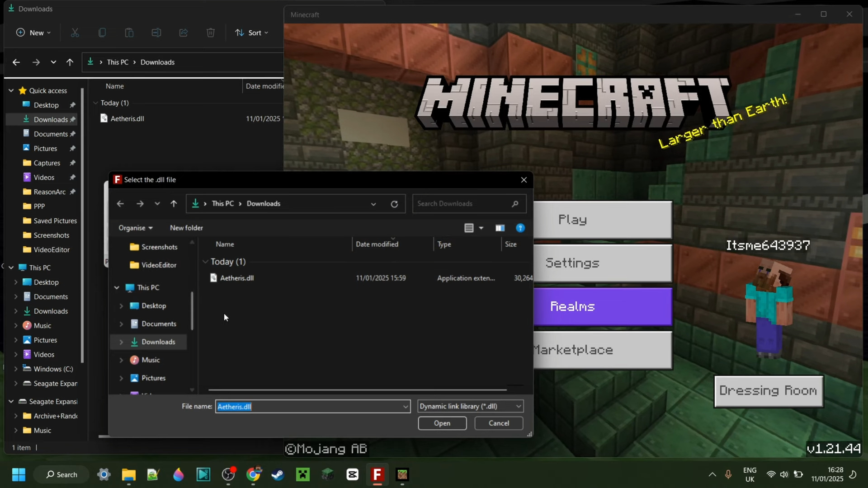Open the Settings gear in the taskbar
Viewport: 868px width, 488px height.
[104, 474]
